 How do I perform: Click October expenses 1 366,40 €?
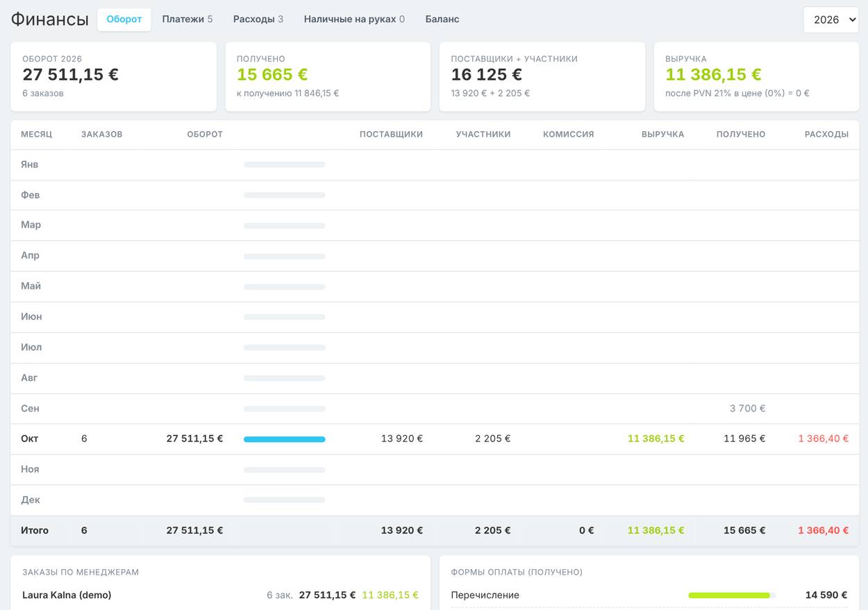tap(824, 439)
